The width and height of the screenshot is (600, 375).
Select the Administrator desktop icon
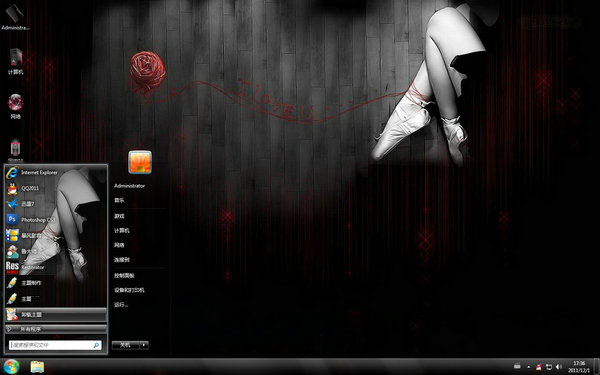point(15,16)
